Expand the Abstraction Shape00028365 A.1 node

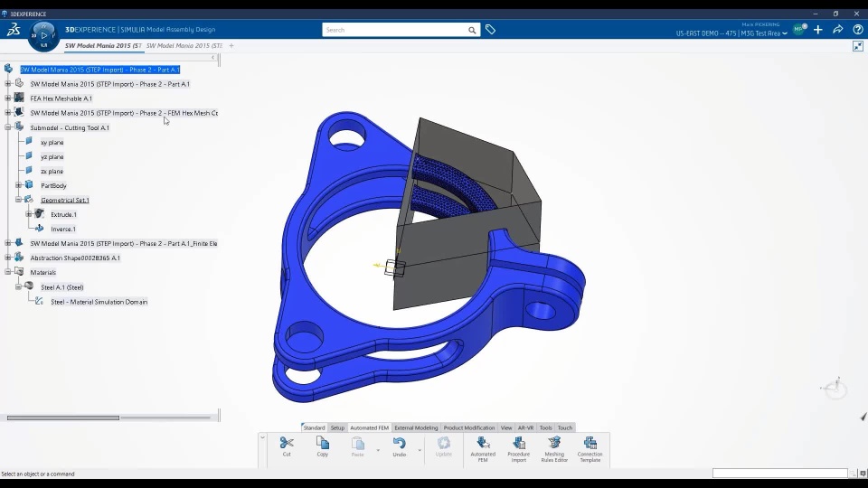point(8,258)
